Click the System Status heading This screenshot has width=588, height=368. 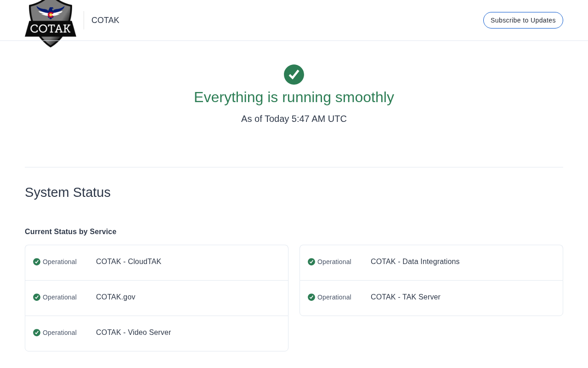point(68,192)
